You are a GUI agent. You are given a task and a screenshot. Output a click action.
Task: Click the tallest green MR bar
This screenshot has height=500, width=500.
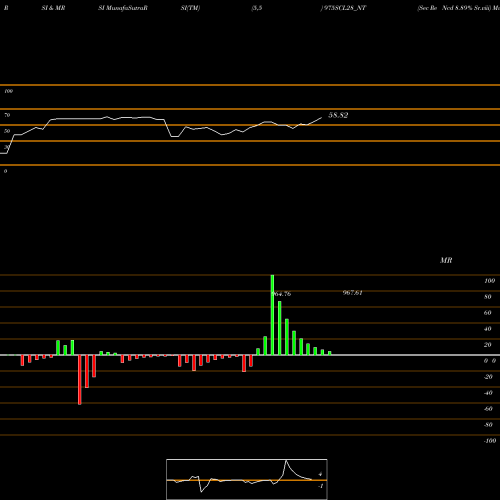pos(272,315)
